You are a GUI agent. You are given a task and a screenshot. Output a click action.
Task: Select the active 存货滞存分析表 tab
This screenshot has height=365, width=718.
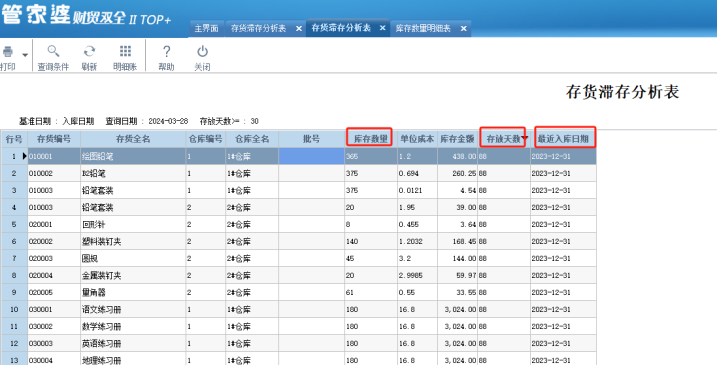tap(341, 28)
